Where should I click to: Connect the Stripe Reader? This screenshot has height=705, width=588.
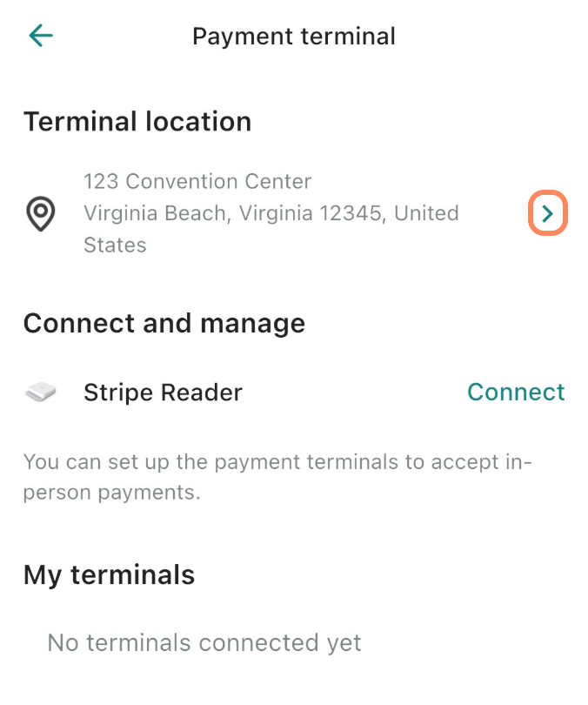[x=516, y=393]
